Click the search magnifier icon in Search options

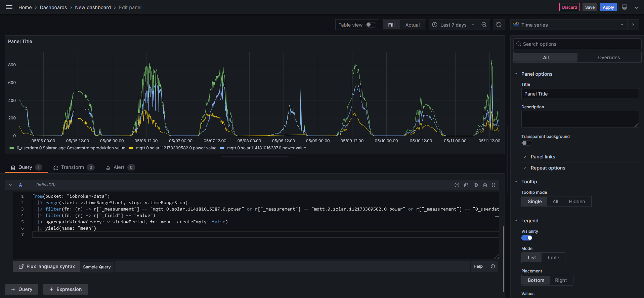tap(519, 44)
